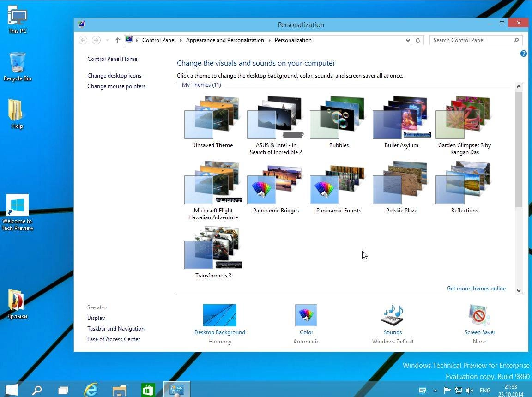Viewport: 532px width, 397px height.
Task: Expand chevron after Control Panel breadcrumb
Action: (x=181, y=40)
